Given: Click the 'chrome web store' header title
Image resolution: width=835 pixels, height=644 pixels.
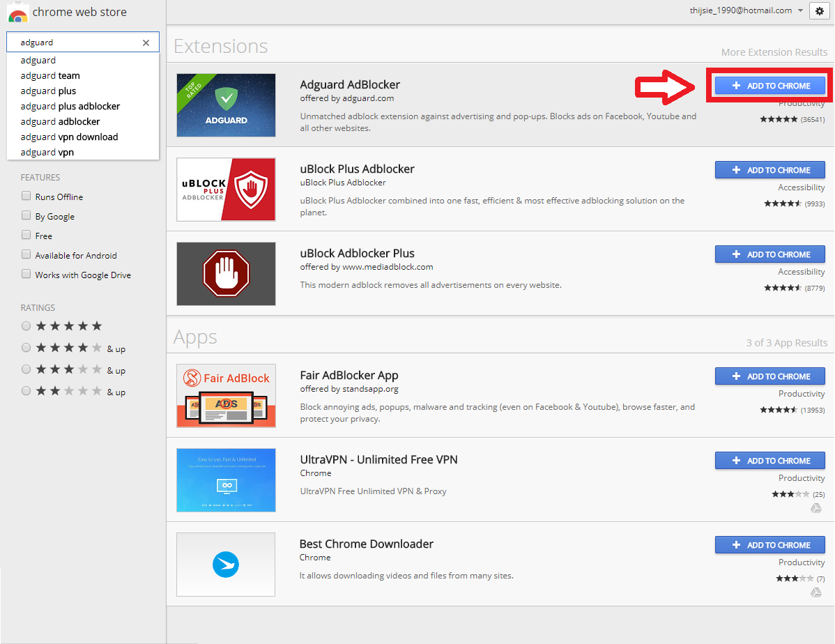Looking at the screenshot, I should [79, 13].
